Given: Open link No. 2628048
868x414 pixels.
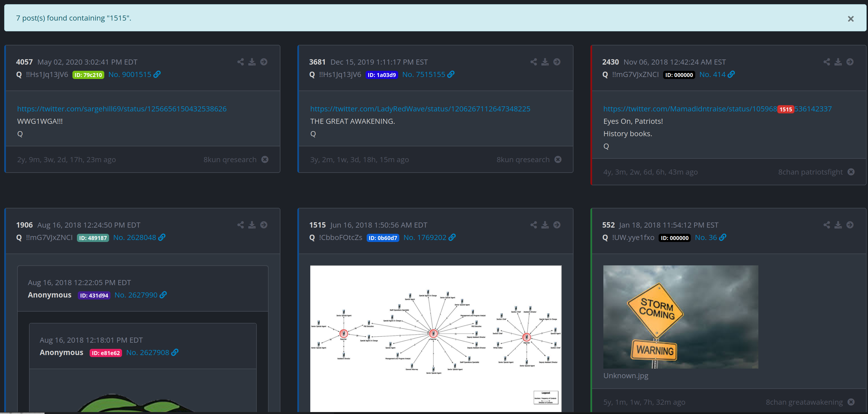Looking at the screenshot, I should [x=139, y=238].
